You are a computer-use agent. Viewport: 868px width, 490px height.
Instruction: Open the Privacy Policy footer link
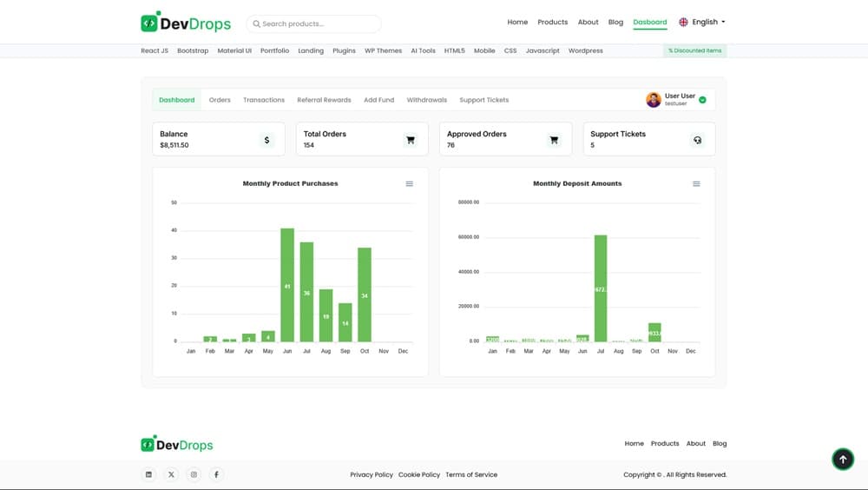tap(372, 475)
